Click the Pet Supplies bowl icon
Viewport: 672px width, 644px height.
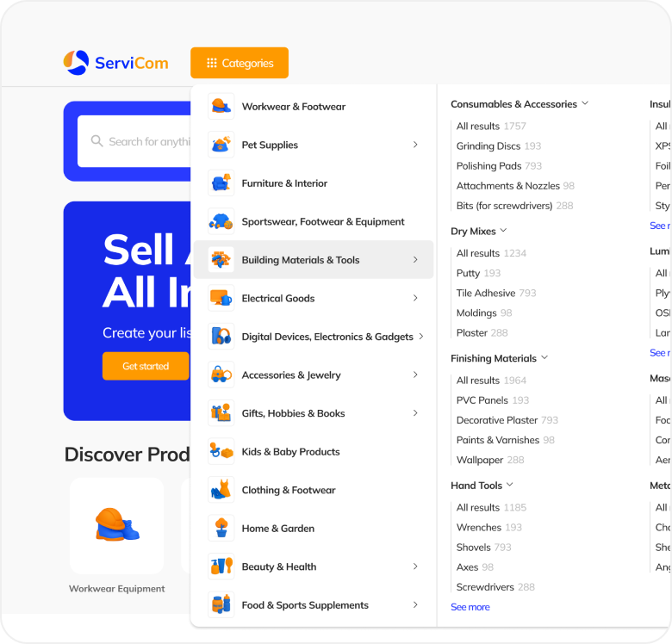[x=221, y=145]
